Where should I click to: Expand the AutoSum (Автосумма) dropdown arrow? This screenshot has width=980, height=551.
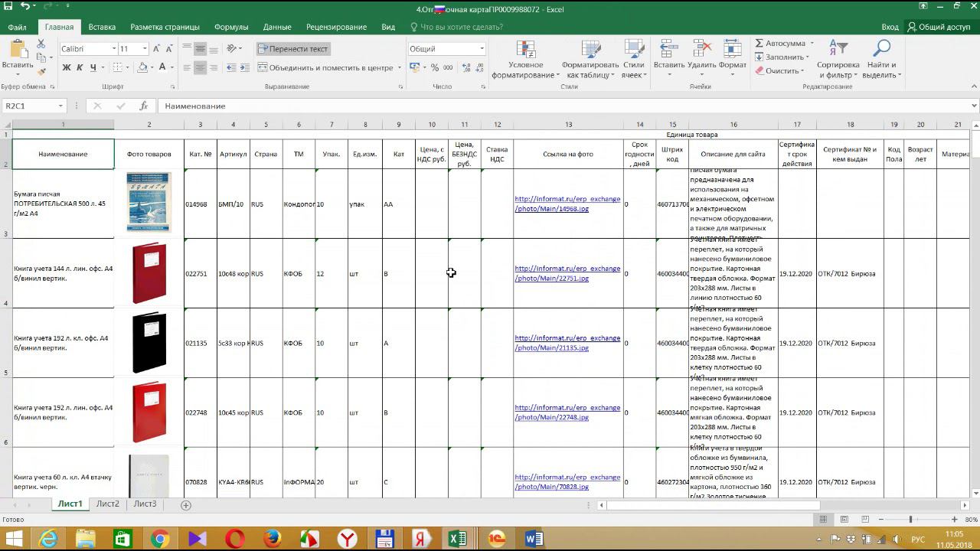[x=812, y=44]
